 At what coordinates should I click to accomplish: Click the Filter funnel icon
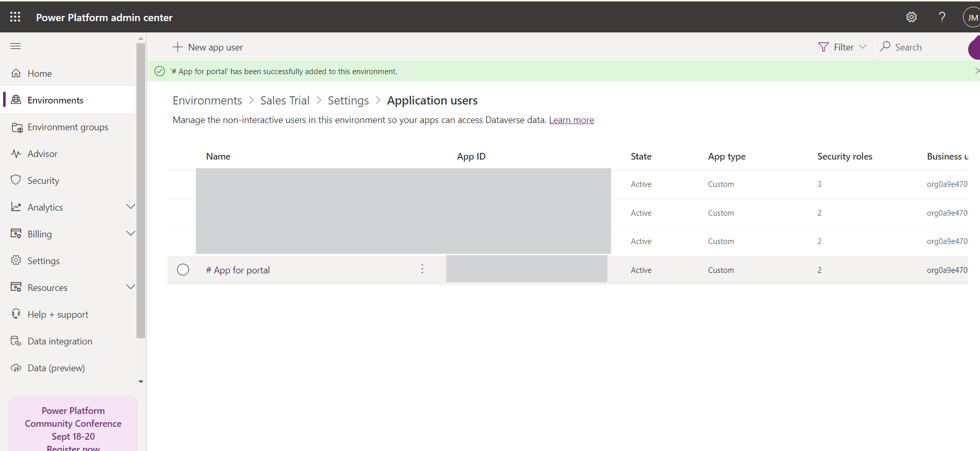point(823,47)
